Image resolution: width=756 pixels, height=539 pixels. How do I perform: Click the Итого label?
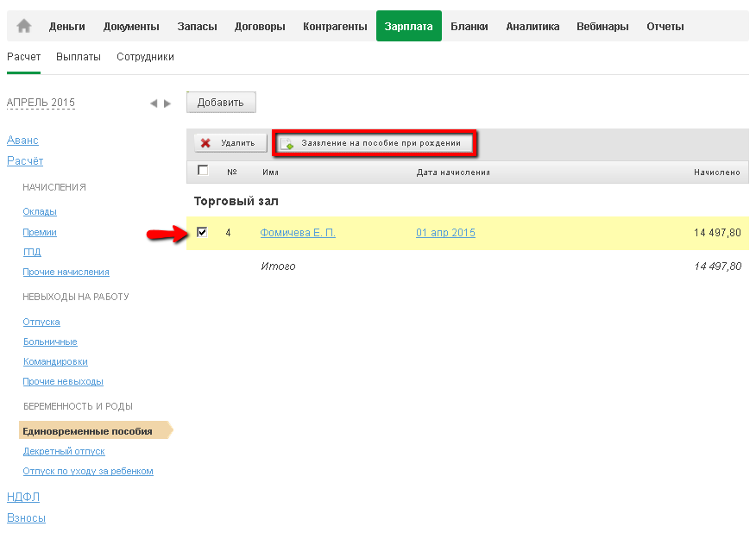[x=278, y=266]
